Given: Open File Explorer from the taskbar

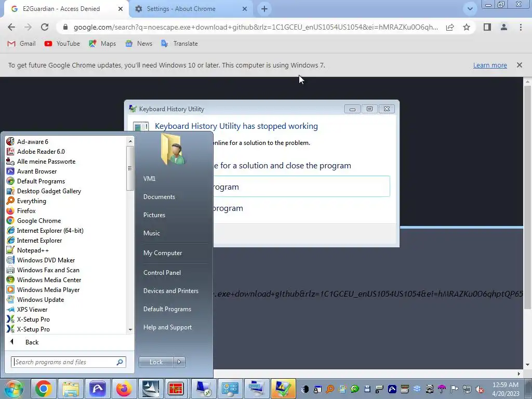Looking at the screenshot, I should click(x=71, y=389).
